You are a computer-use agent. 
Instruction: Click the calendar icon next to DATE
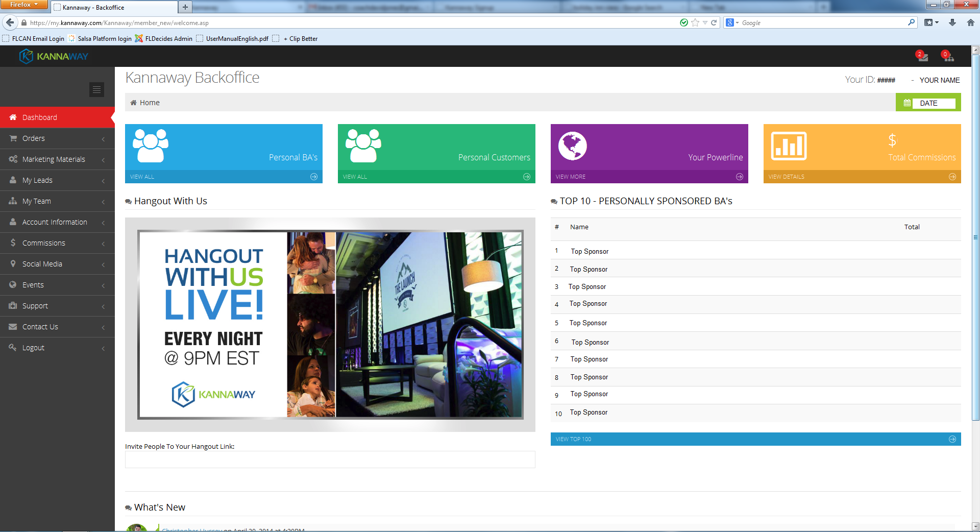click(x=907, y=103)
